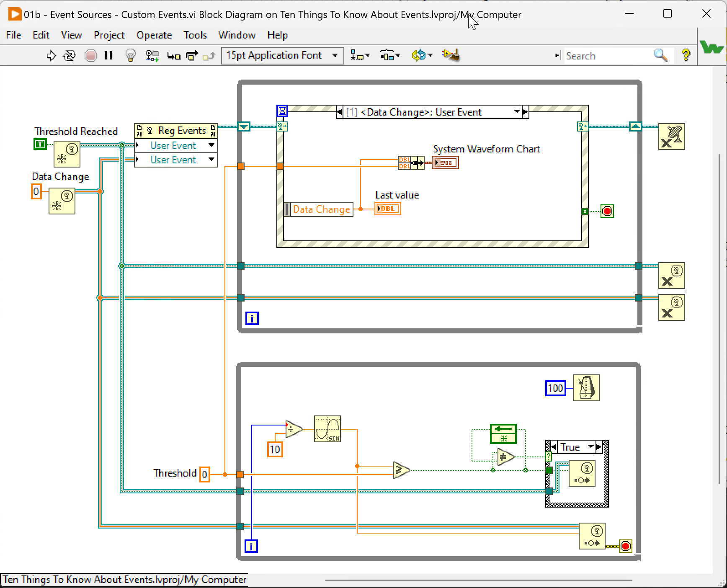Select Generate User Event node outside case
This screenshot has height=588, width=727.
(x=592, y=536)
